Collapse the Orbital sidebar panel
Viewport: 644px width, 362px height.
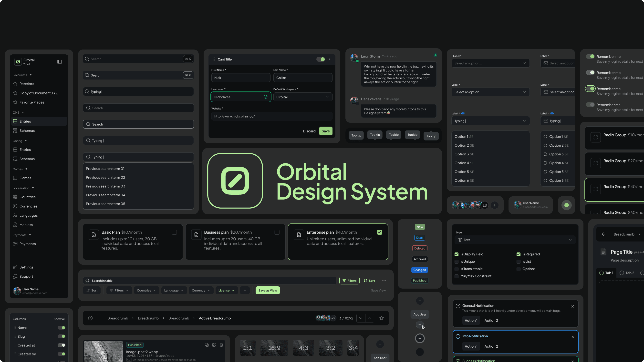pos(60,61)
